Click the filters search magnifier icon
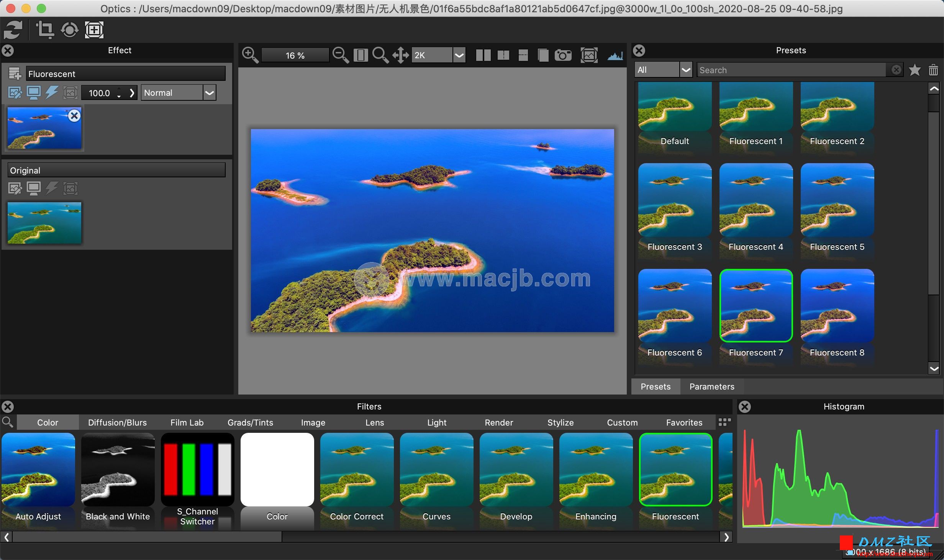Image resolution: width=944 pixels, height=560 pixels. (8, 422)
